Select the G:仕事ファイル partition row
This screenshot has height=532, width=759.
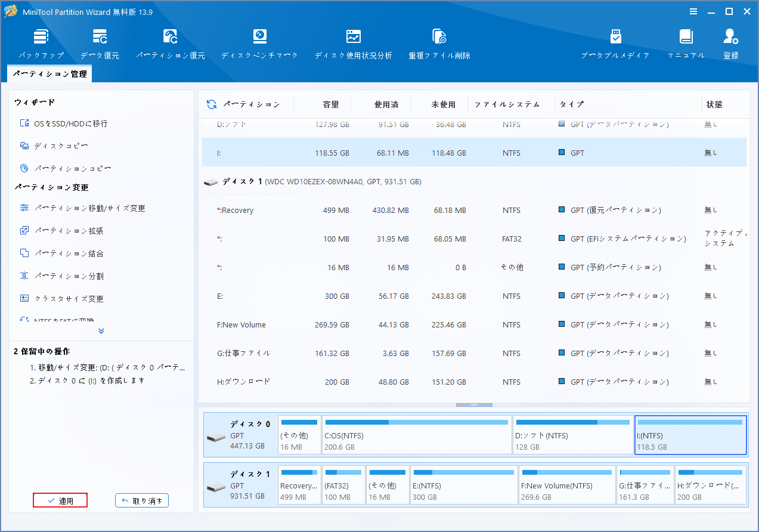point(474,353)
